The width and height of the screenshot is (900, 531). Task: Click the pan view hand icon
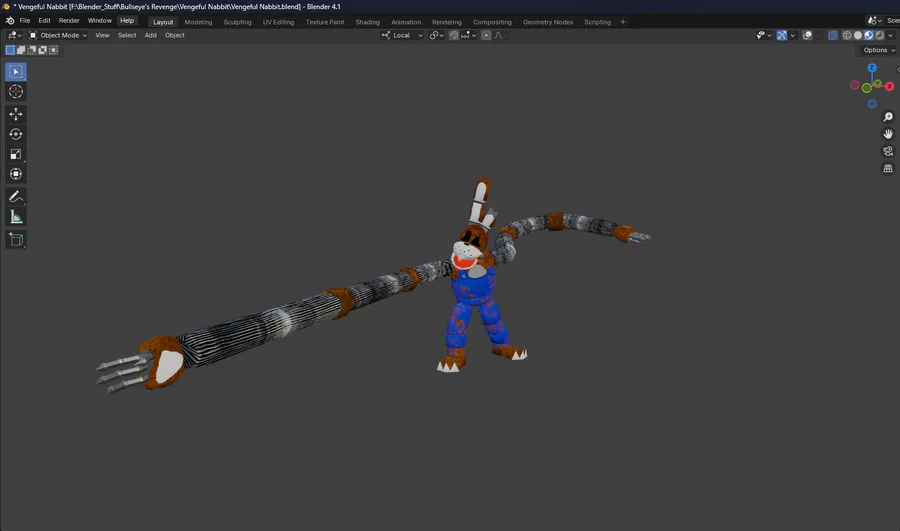point(888,134)
